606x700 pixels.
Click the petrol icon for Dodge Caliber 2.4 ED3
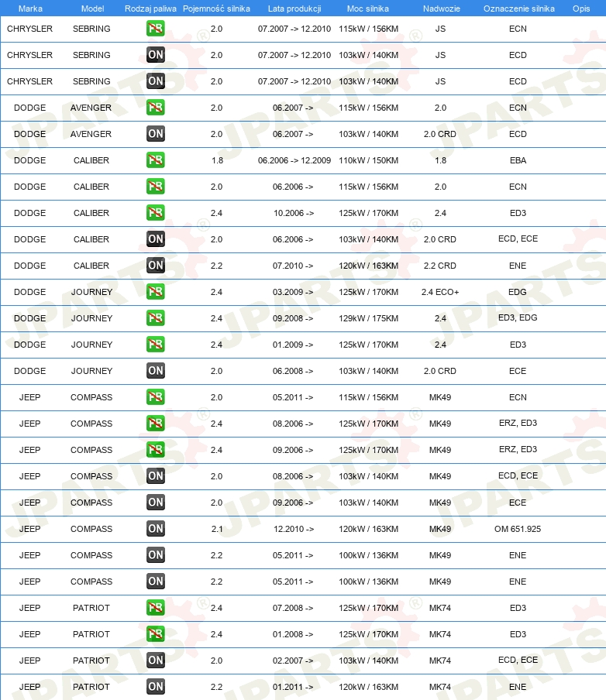[x=156, y=213]
